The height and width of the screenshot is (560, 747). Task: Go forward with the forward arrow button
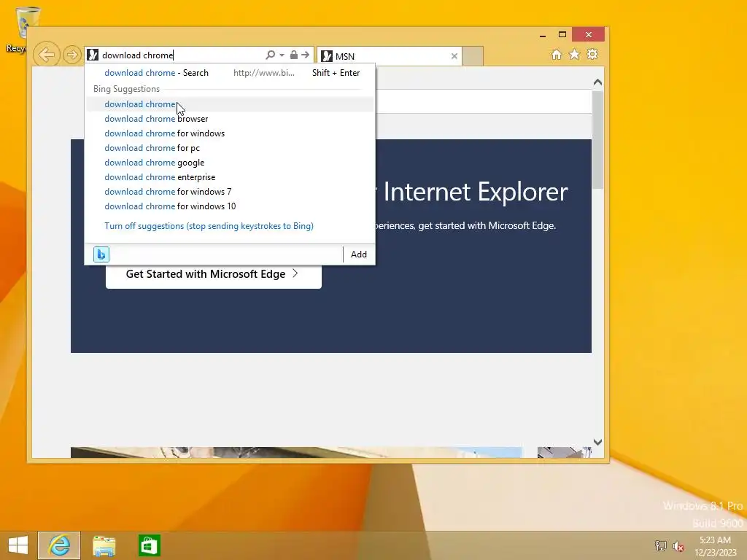tap(72, 55)
